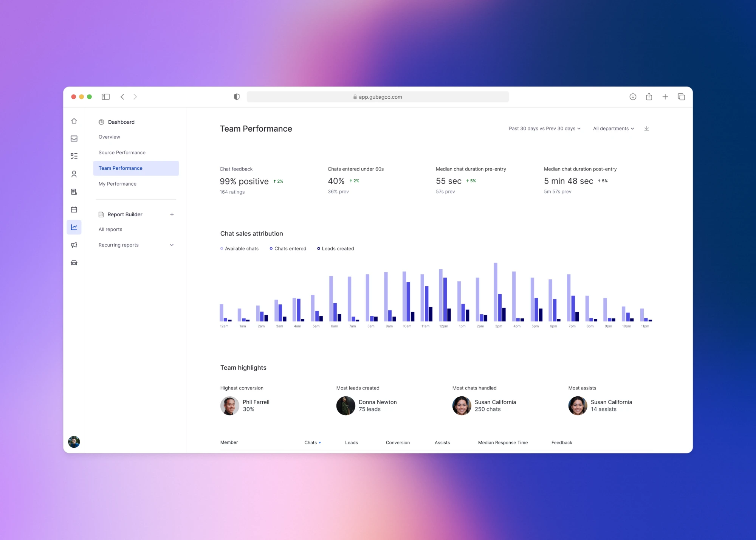
Task: Open the checklist tasks icon in sidebar
Action: coord(74,156)
